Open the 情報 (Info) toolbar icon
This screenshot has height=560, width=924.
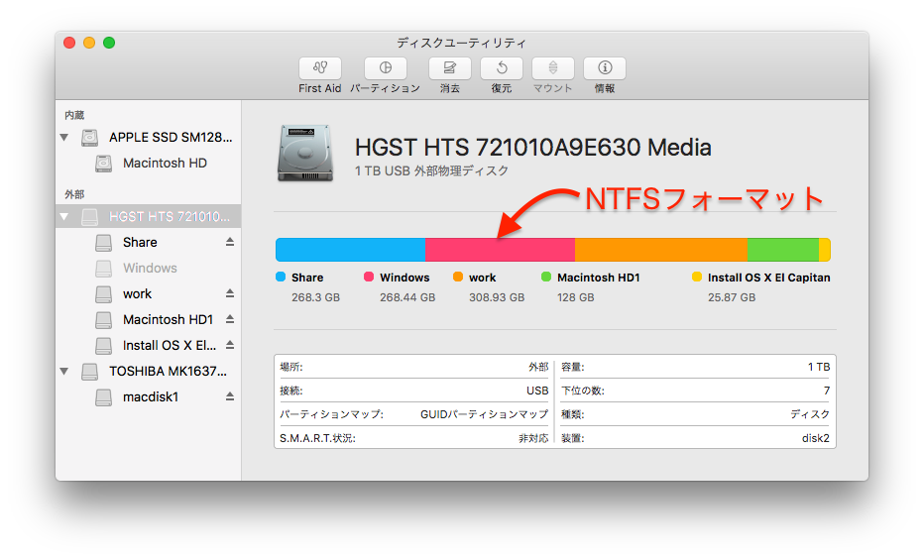pyautogui.click(x=605, y=68)
